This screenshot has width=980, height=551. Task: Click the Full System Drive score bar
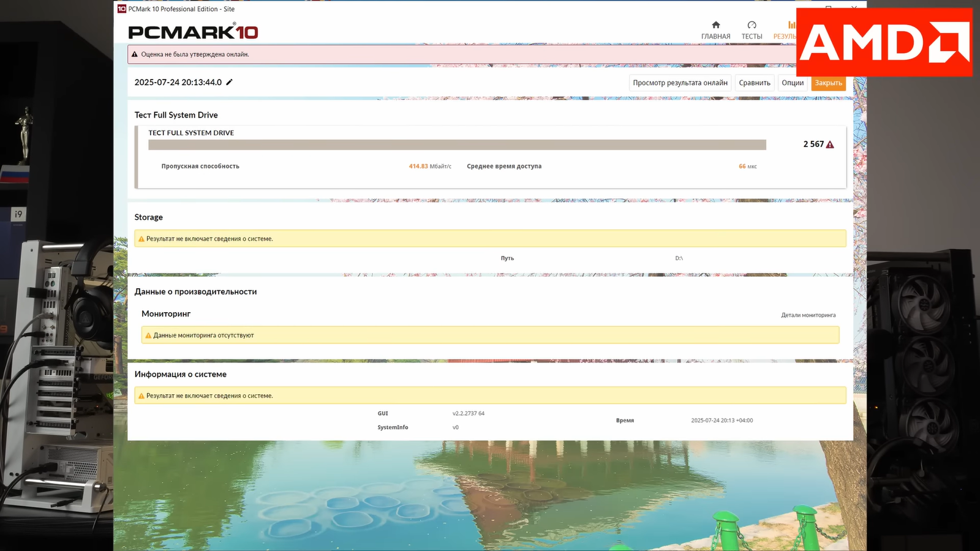pyautogui.click(x=457, y=144)
